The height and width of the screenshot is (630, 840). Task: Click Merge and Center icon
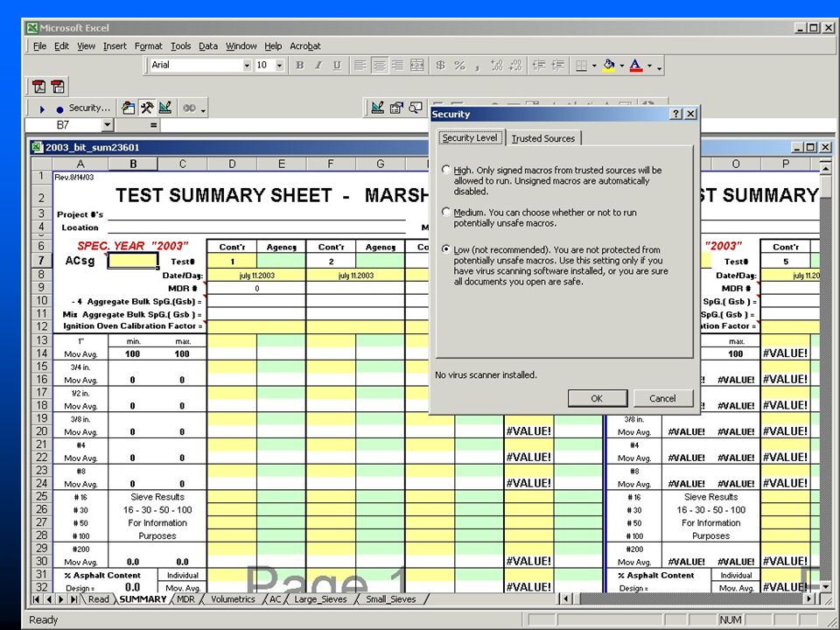416,66
